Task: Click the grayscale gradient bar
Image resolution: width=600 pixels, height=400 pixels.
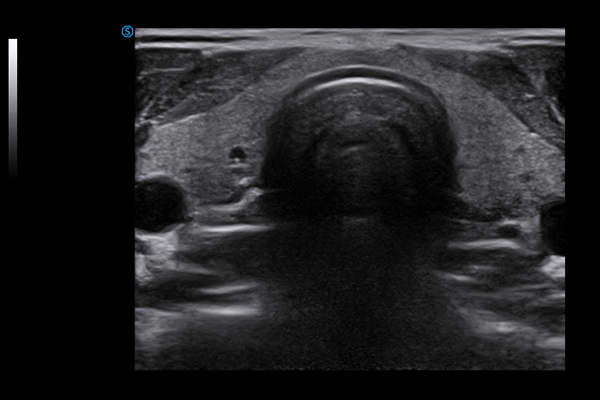Action: pos(13,108)
